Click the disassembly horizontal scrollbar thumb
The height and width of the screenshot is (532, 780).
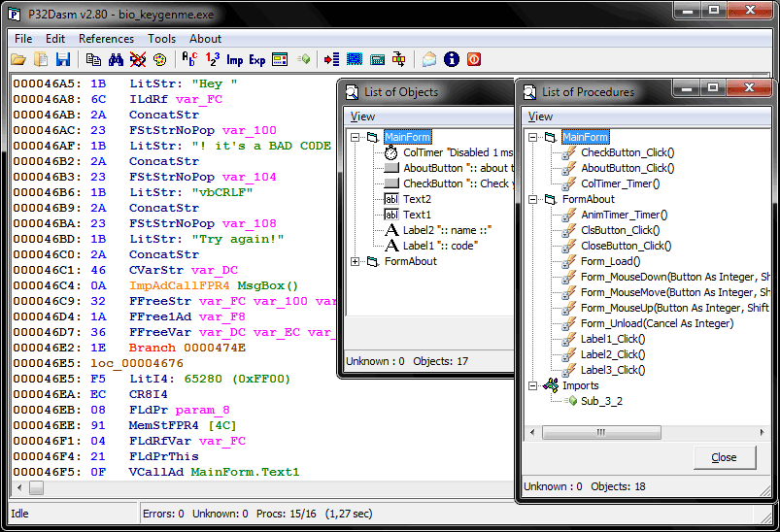[36, 487]
